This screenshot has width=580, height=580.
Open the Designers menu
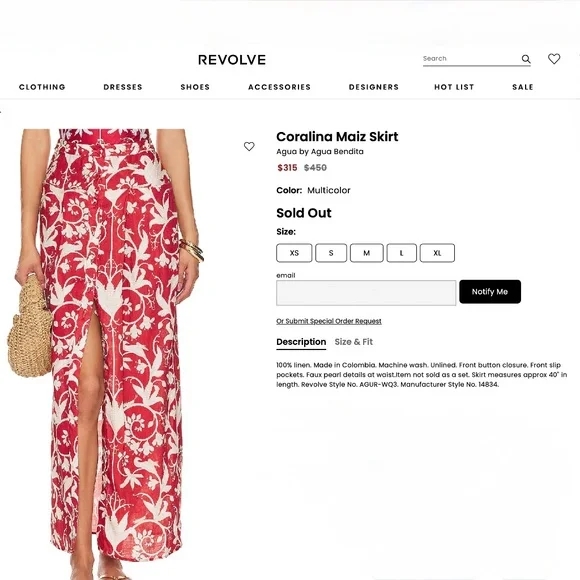(x=374, y=87)
